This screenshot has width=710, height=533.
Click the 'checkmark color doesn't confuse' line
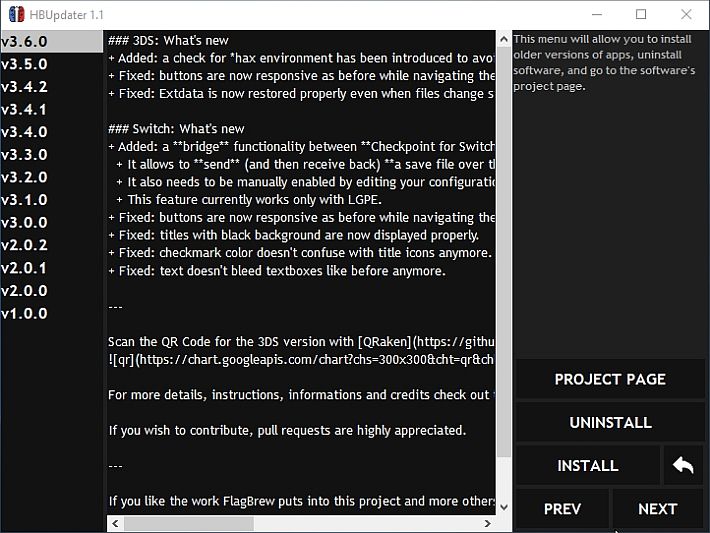coord(300,253)
